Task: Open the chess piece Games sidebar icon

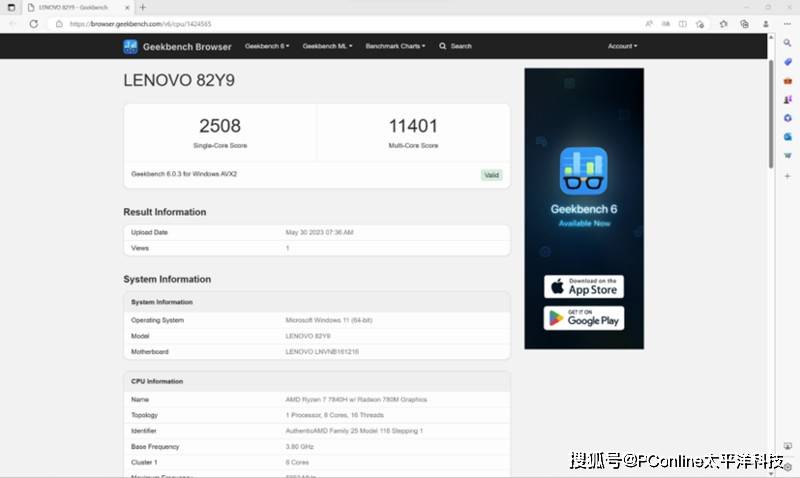Action: [x=788, y=99]
